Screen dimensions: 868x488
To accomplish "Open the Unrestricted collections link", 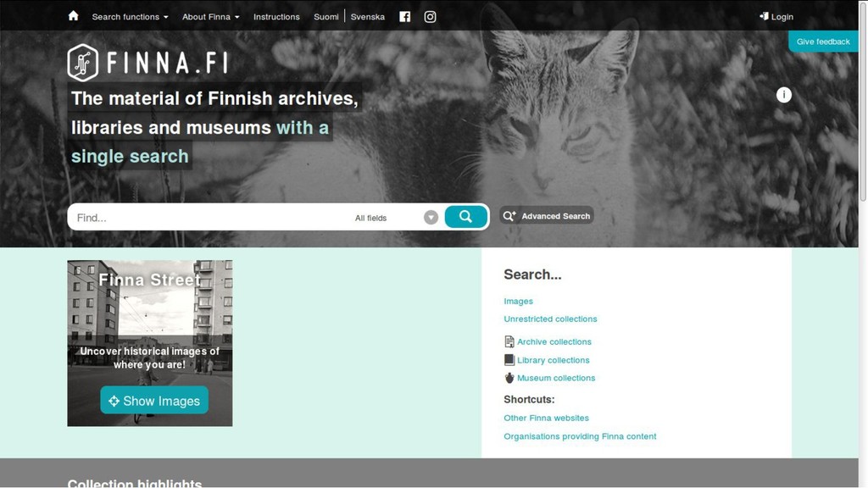I will click(550, 319).
